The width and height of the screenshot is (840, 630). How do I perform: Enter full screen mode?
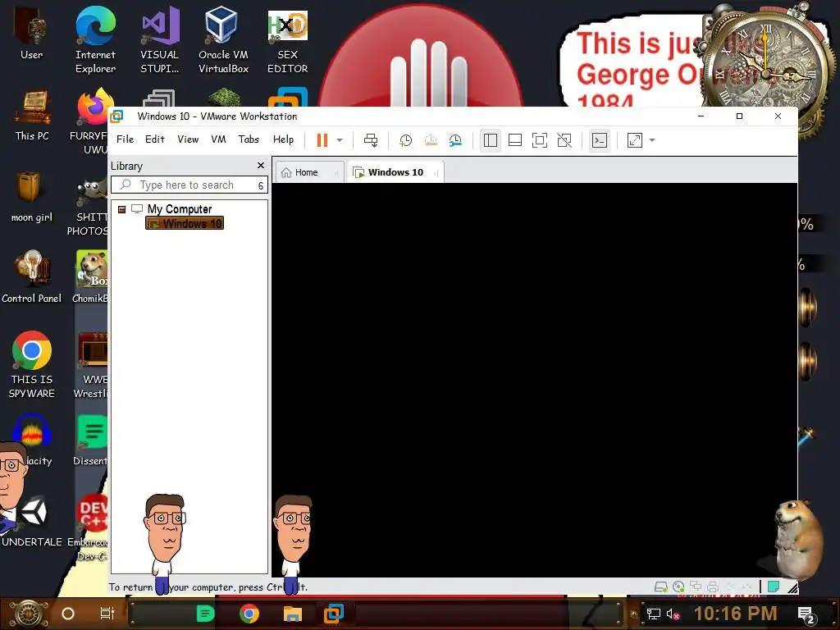pyautogui.click(x=540, y=140)
